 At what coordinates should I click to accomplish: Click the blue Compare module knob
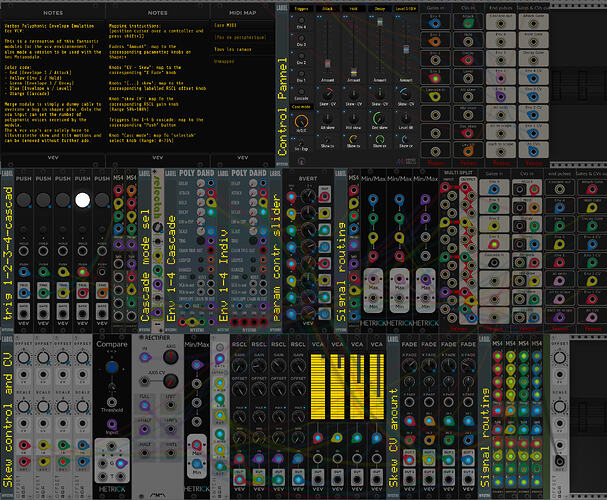click(112, 367)
